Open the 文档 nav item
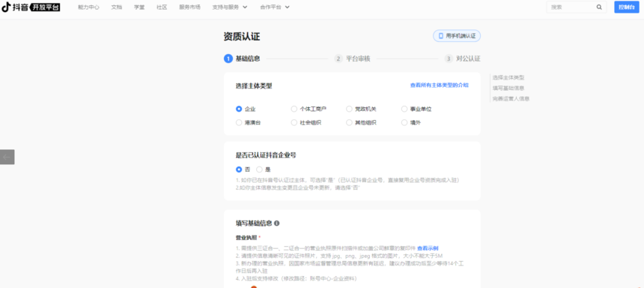The height and width of the screenshot is (288, 644). (117, 7)
